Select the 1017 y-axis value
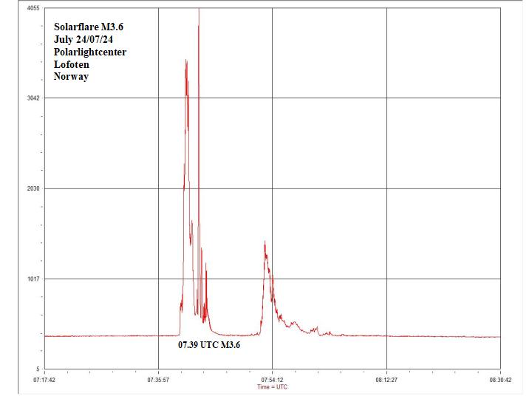Image resolution: width=532 pixels, height=399 pixels. coord(33,279)
